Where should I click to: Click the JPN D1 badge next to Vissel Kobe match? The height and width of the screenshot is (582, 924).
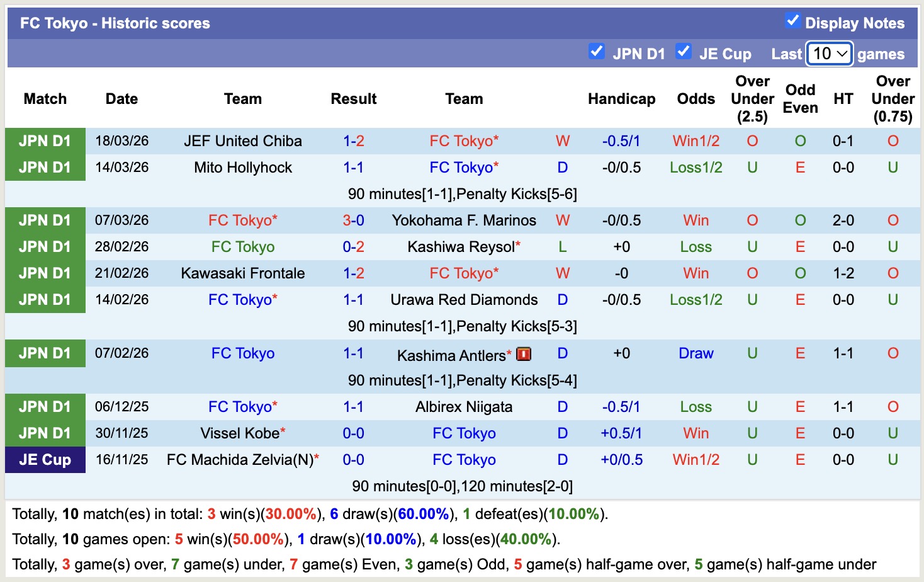coord(45,433)
